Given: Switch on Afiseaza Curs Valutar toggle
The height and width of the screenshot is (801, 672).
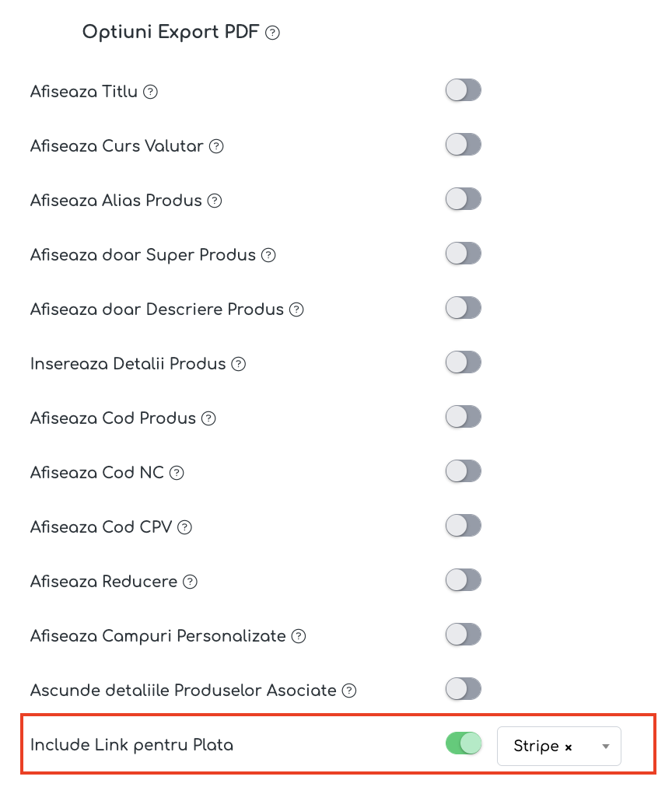Looking at the screenshot, I should 464,145.
